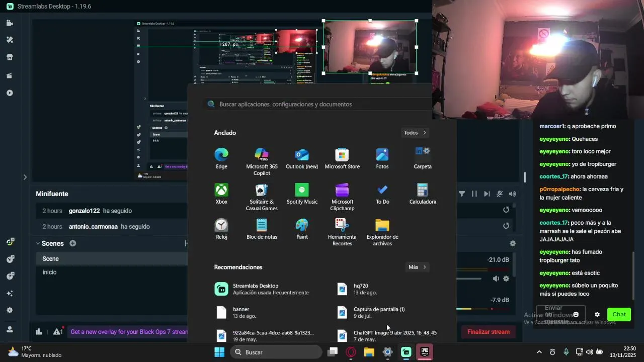
Task: Toggle event sounds speaker icon
Action: pos(512,194)
